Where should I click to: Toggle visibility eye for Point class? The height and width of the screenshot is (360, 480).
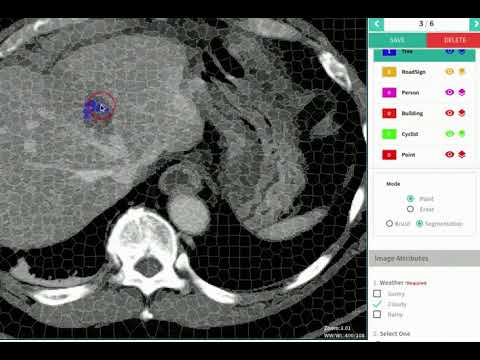[450, 154]
